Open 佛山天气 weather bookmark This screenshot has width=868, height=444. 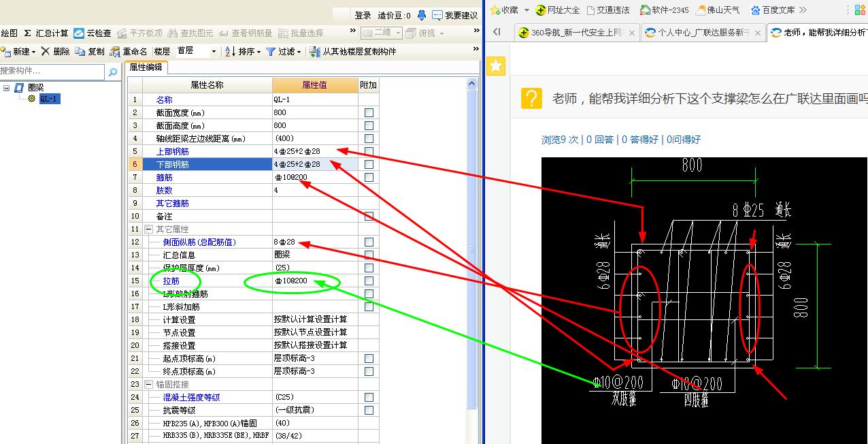point(718,10)
